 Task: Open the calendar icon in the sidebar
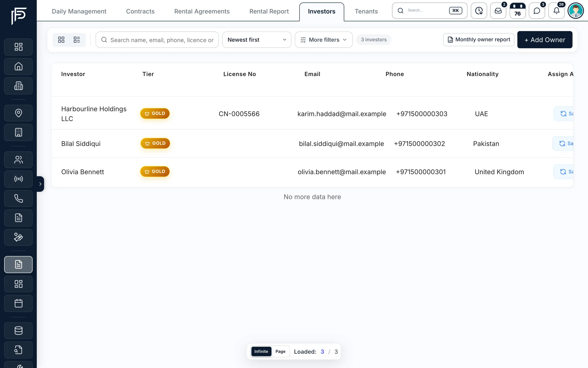[18, 303]
